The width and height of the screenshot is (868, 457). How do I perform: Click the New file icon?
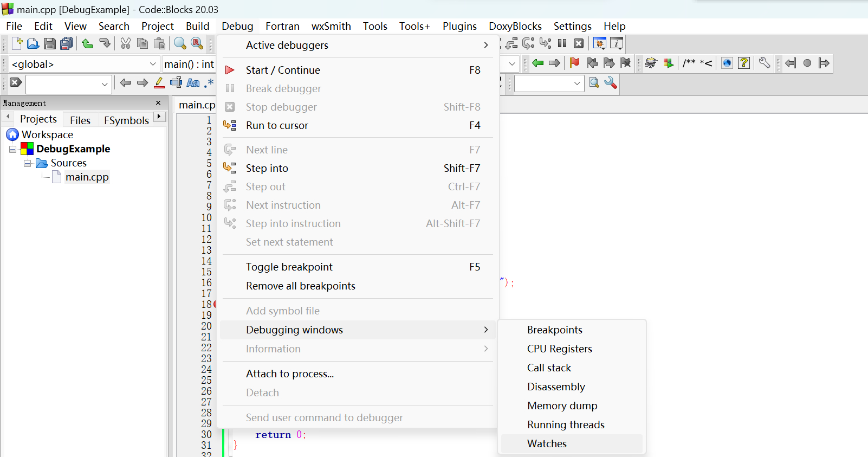(x=17, y=43)
